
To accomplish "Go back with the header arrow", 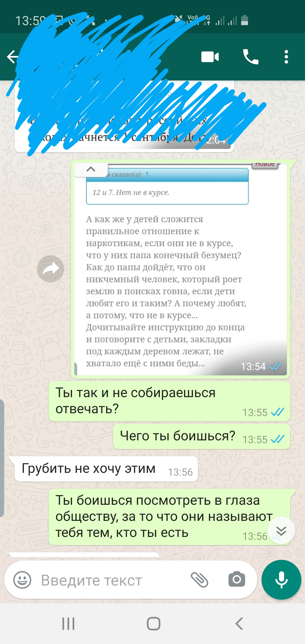I will point(12,57).
